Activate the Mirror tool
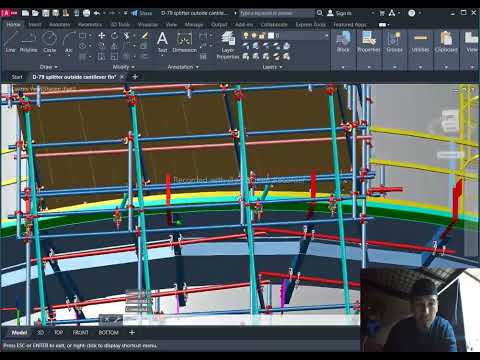The image size is (480, 360). tap(114, 46)
